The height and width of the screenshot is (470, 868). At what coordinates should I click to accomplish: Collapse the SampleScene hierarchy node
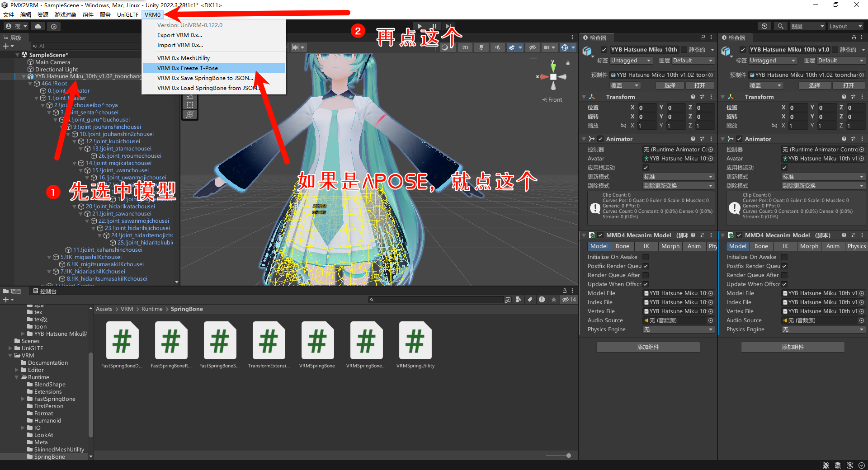point(18,55)
